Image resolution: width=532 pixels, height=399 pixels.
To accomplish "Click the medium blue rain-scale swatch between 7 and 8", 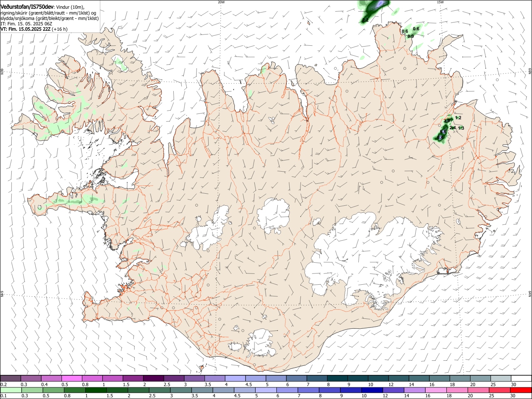I will click(308, 390).
